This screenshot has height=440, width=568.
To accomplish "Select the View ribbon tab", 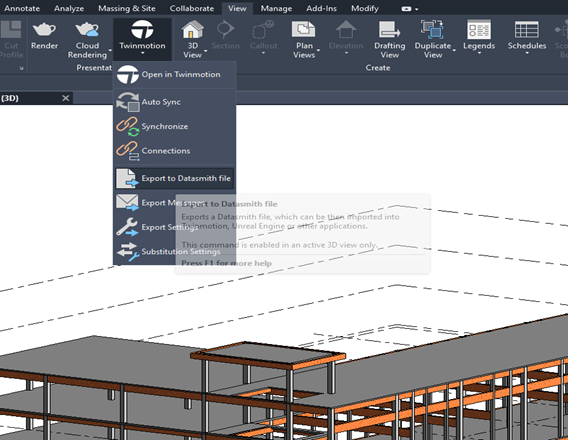I will point(237,8).
